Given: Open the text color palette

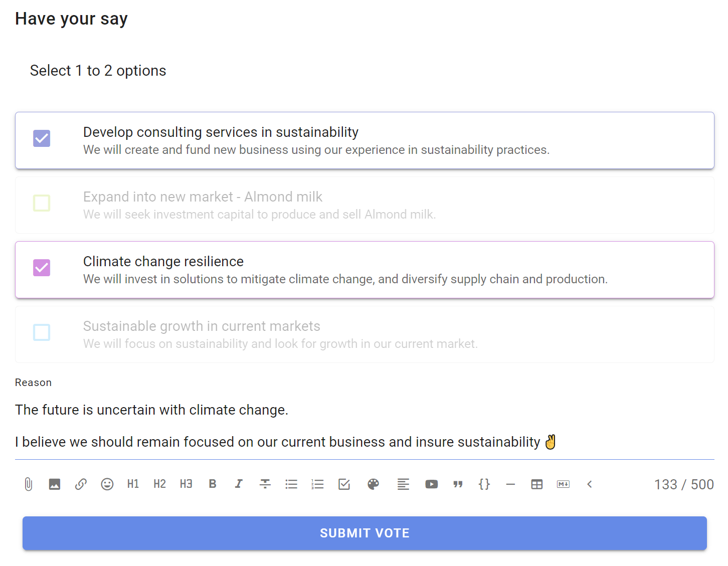Looking at the screenshot, I should [373, 484].
